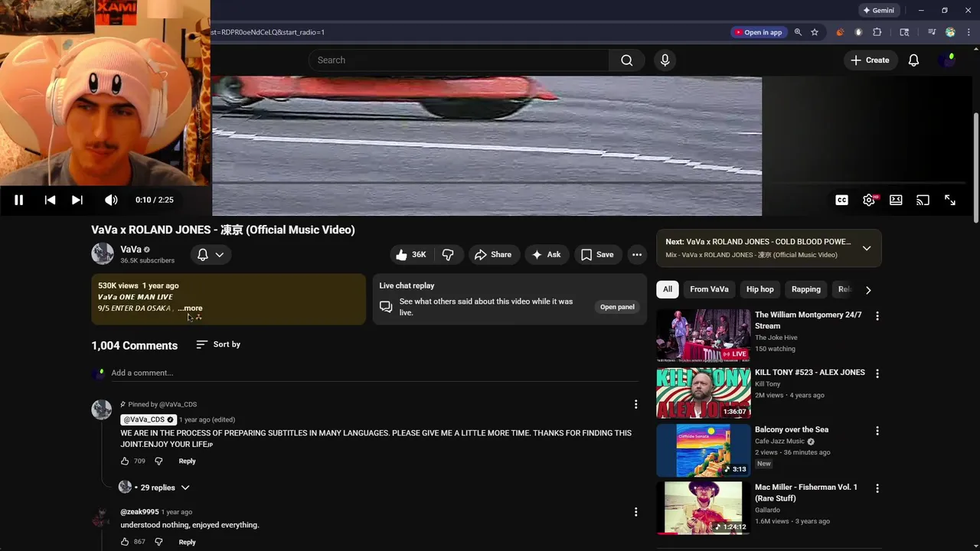Open options for Mac Miller Fisherman video

click(x=877, y=488)
